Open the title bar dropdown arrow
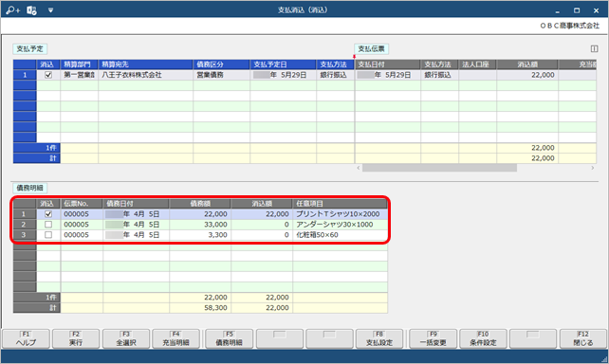 click(x=50, y=10)
